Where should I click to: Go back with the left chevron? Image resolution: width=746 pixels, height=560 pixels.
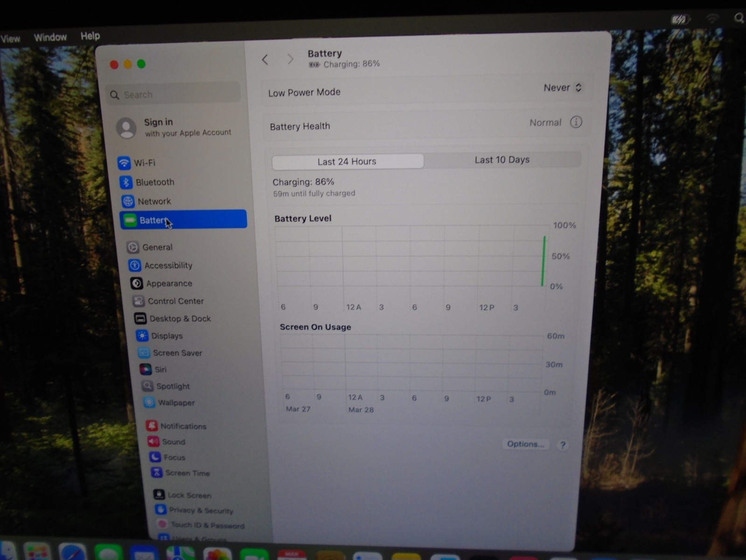click(265, 59)
